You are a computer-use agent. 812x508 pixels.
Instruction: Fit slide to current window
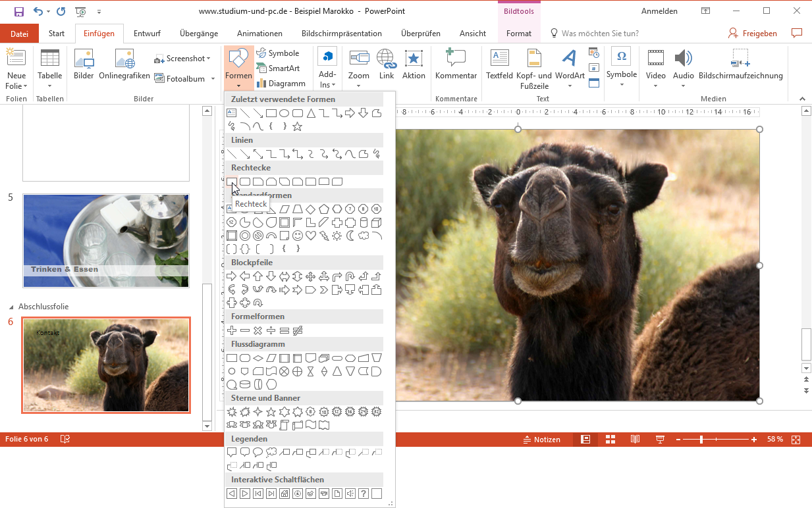(x=796, y=440)
